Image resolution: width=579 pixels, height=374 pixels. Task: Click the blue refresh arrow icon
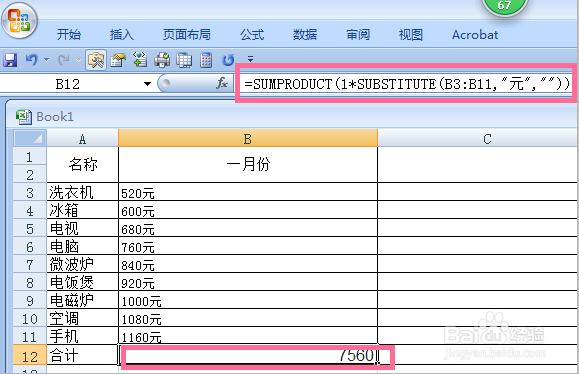point(228,60)
